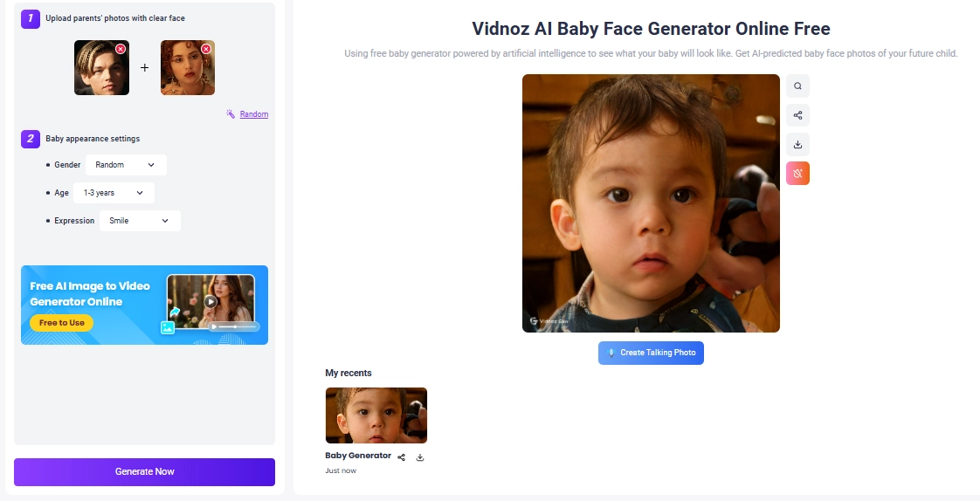Open the Baby Generator recent thumbnail
Image resolution: width=980 pixels, height=501 pixels.
(376, 415)
